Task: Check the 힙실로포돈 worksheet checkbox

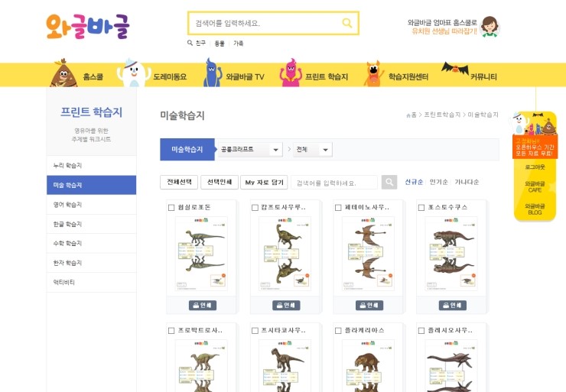Action: [x=171, y=207]
